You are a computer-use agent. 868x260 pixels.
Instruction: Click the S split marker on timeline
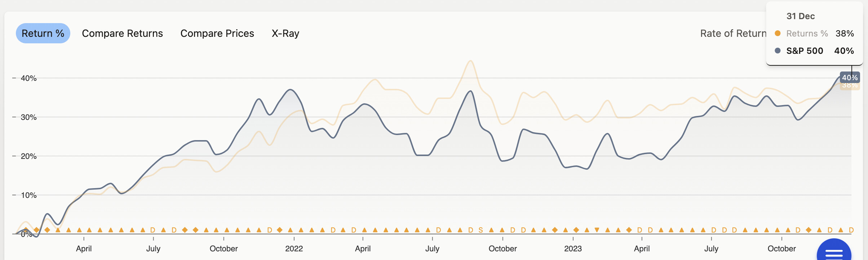tap(480, 230)
